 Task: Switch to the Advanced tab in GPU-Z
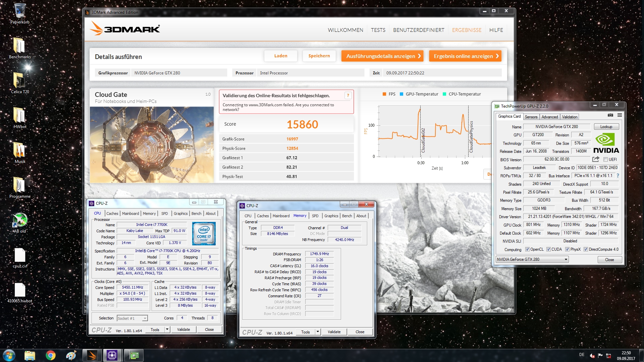pos(549,117)
